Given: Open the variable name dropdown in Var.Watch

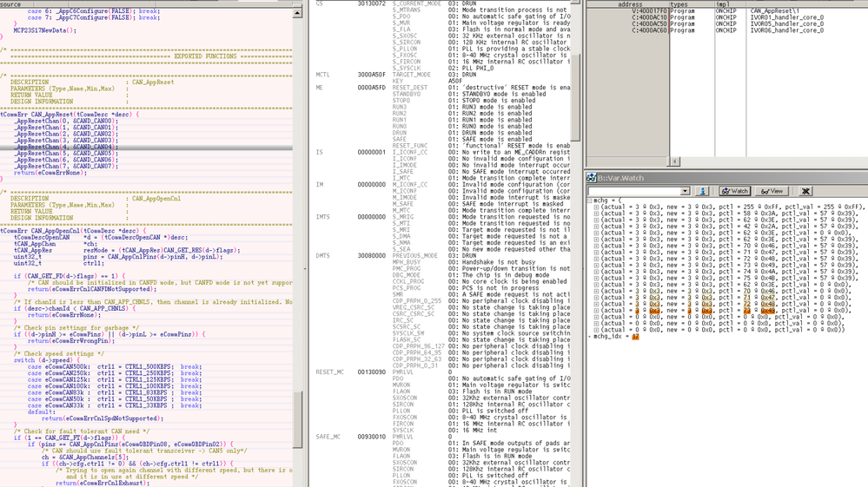Looking at the screenshot, I should (x=685, y=191).
